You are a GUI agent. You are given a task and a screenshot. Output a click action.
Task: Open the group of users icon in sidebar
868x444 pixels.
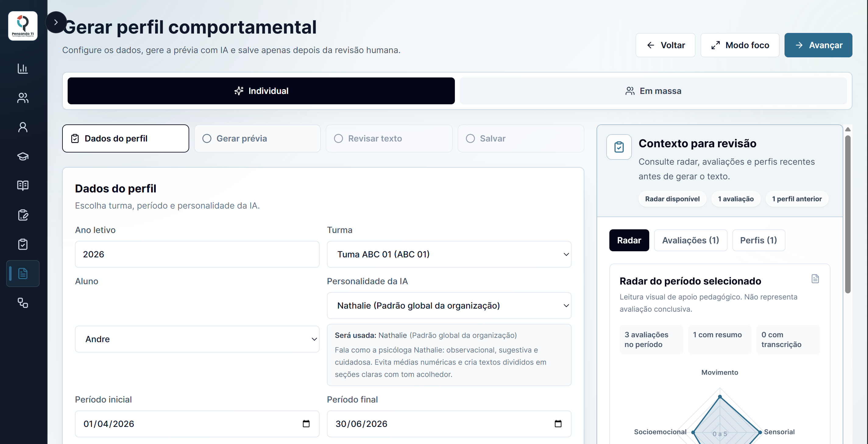coord(23,98)
